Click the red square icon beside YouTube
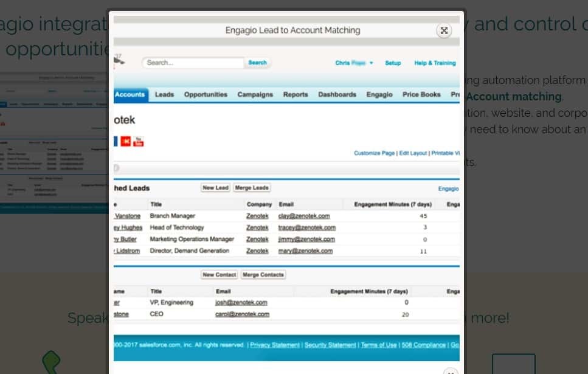The image size is (588, 374). 126,141
